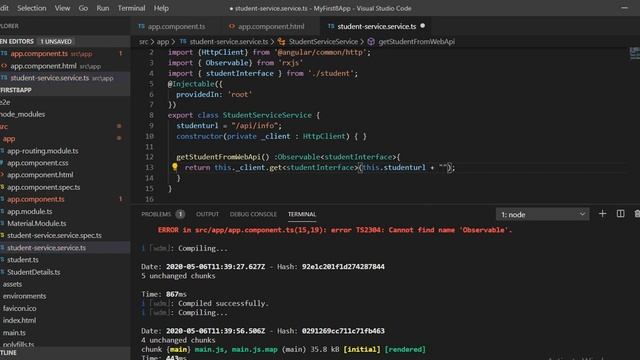Expand the e2e folder
Viewport: 640px width, 360px height.
click(6, 102)
